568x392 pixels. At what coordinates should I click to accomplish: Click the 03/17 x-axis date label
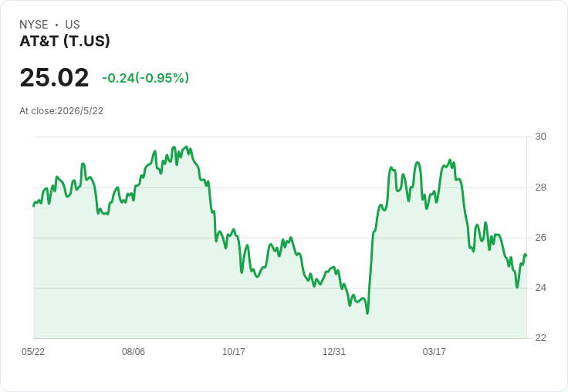point(434,351)
